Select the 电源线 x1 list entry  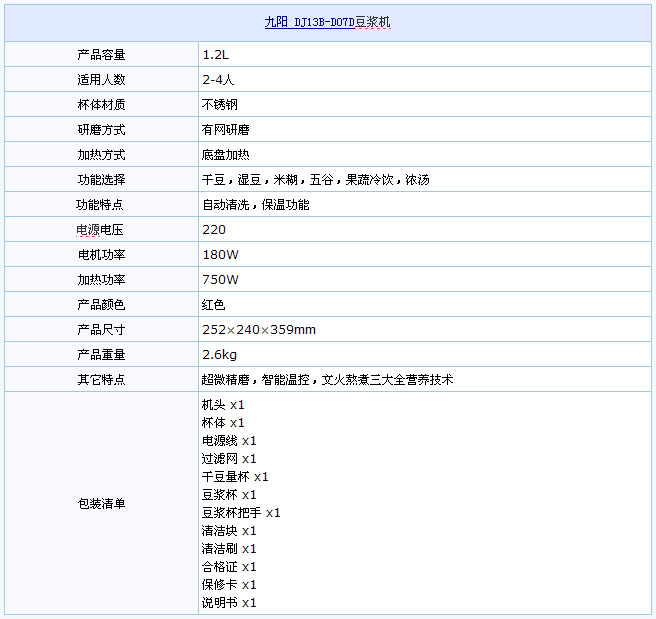(x=229, y=441)
